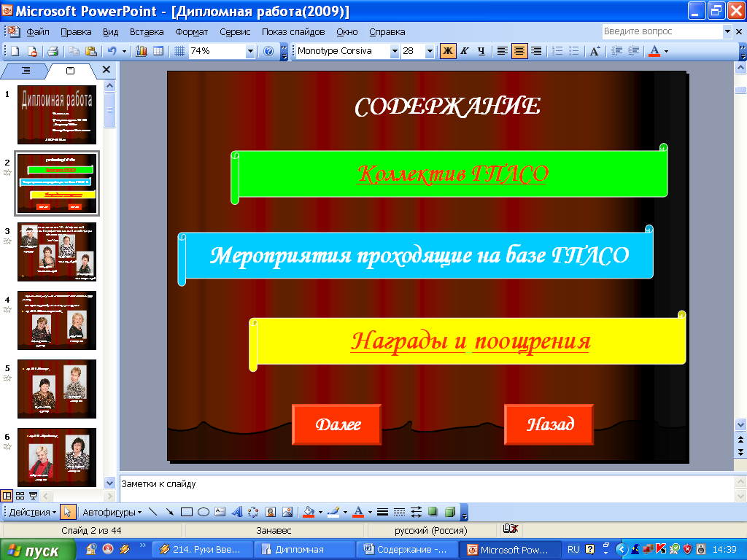Insert a table from the toolbar
The width and height of the screenshot is (747, 560).
(158, 51)
